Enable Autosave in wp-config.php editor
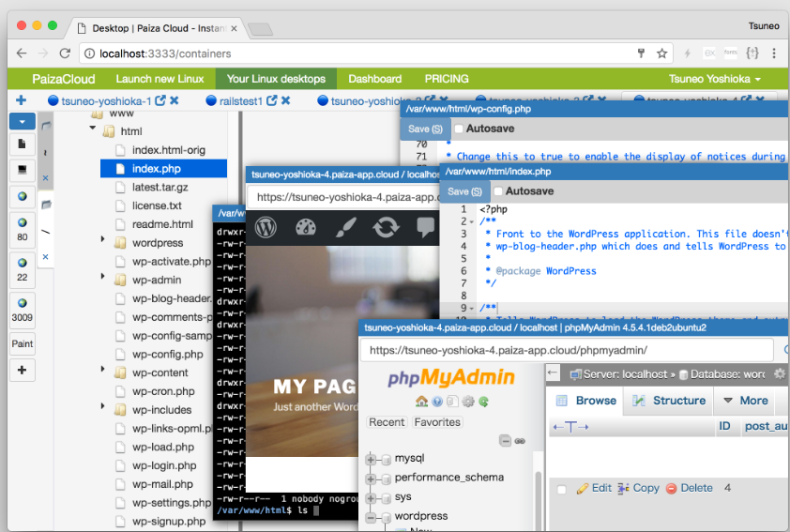The width and height of the screenshot is (790, 532). point(459,129)
